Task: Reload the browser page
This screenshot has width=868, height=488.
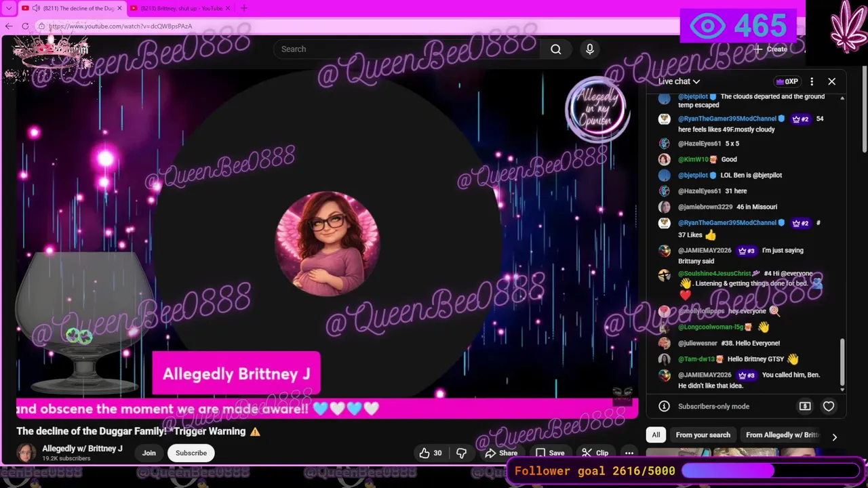Action: pyautogui.click(x=25, y=26)
